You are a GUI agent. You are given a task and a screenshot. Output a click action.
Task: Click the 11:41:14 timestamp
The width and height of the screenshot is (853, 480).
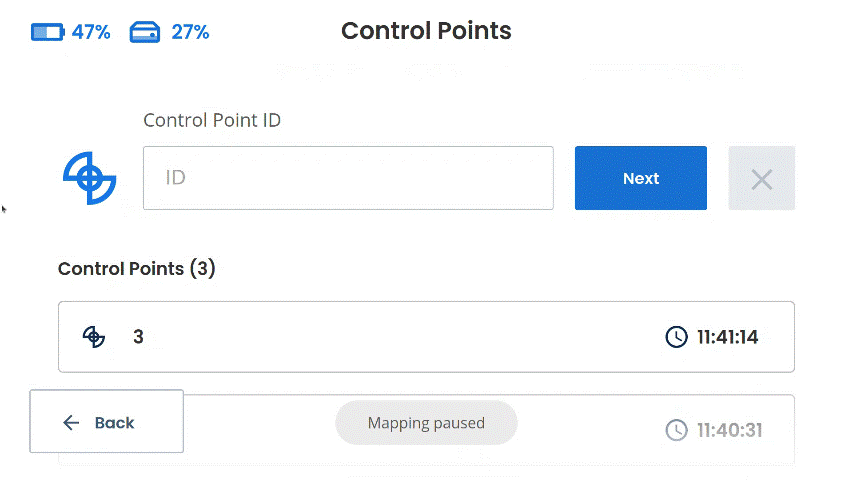(728, 337)
